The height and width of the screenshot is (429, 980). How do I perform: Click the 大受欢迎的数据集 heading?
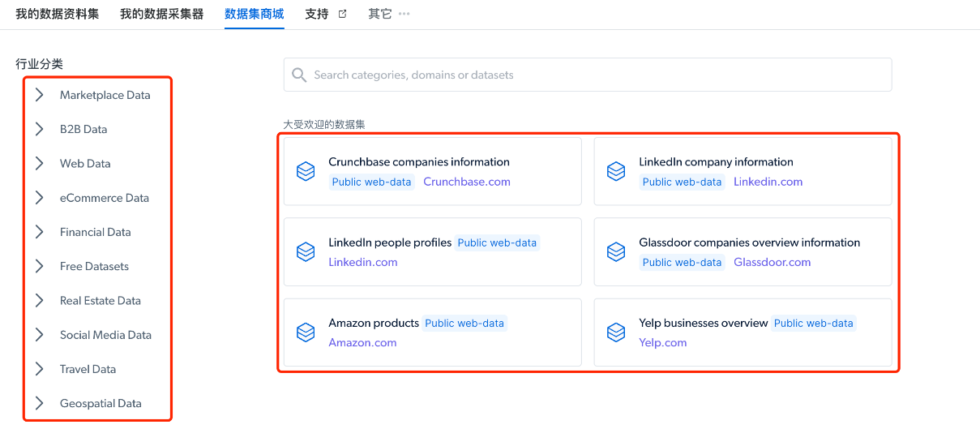click(x=324, y=124)
